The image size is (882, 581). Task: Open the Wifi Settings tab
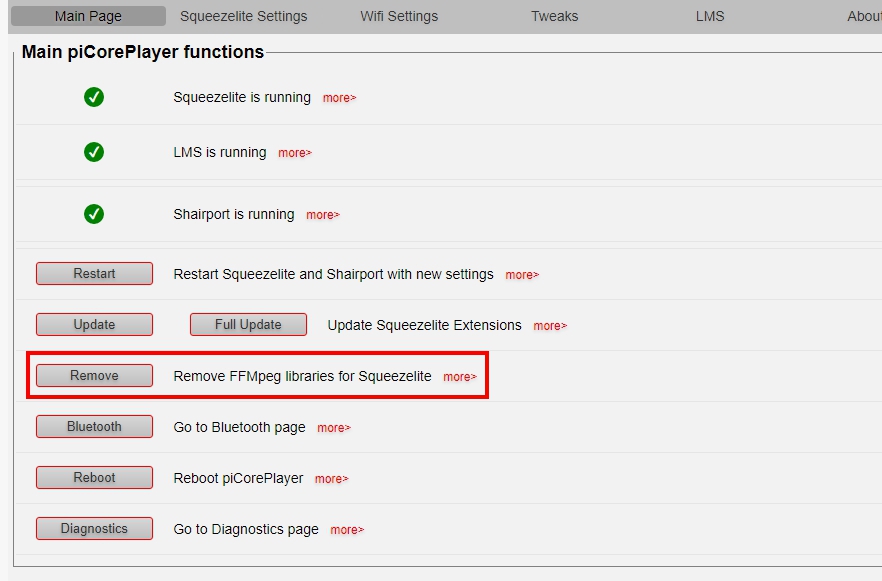pos(399,16)
